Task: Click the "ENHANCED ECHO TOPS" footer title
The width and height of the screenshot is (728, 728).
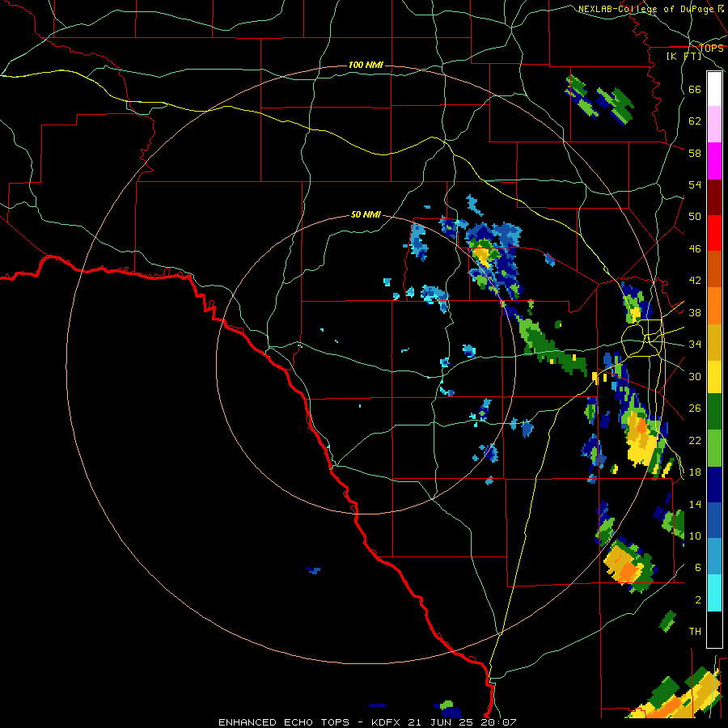Action: coord(284,722)
